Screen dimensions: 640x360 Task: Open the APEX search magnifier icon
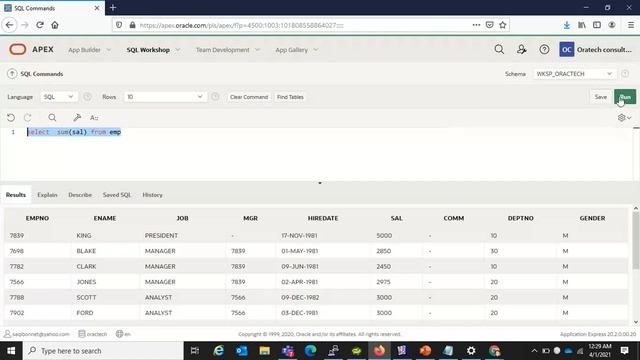pos(499,49)
